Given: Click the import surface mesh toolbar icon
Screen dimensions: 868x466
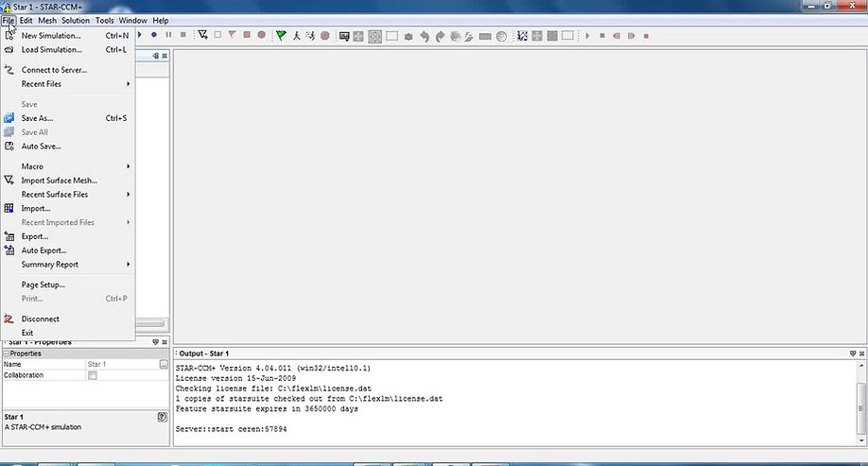Looking at the screenshot, I should click(x=203, y=35).
